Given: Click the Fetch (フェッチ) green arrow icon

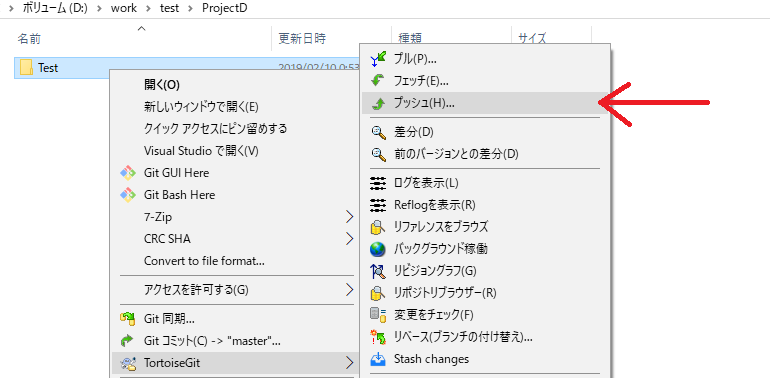Looking at the screenshot, I should click(x=378, y=81).
